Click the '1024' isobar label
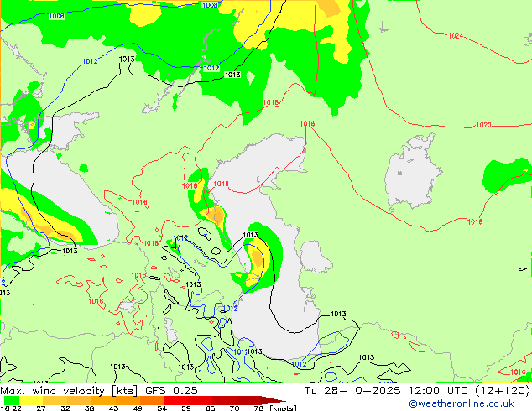Screen dimensions: 532x411 coord(456,35)
